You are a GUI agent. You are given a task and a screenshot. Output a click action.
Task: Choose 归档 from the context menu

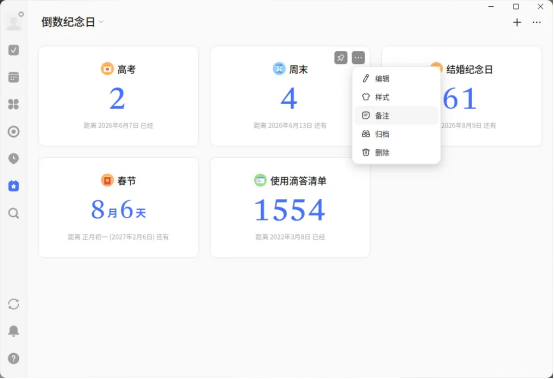pos(396,134)
